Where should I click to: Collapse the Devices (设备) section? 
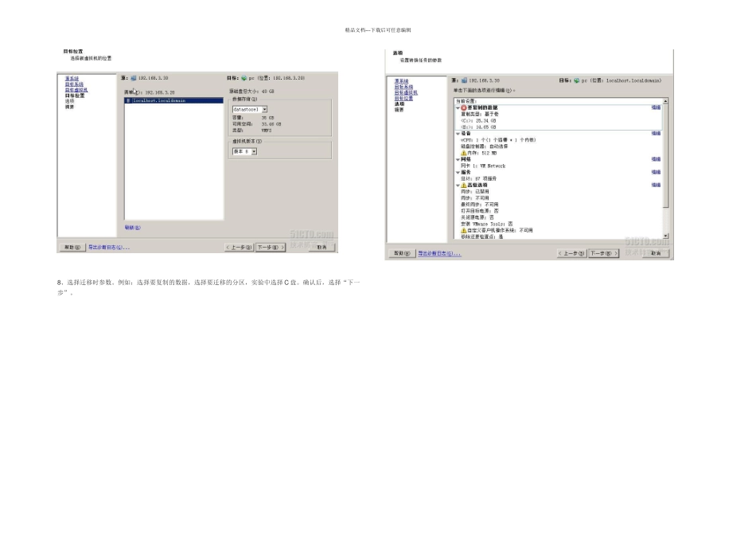point(458,134)
